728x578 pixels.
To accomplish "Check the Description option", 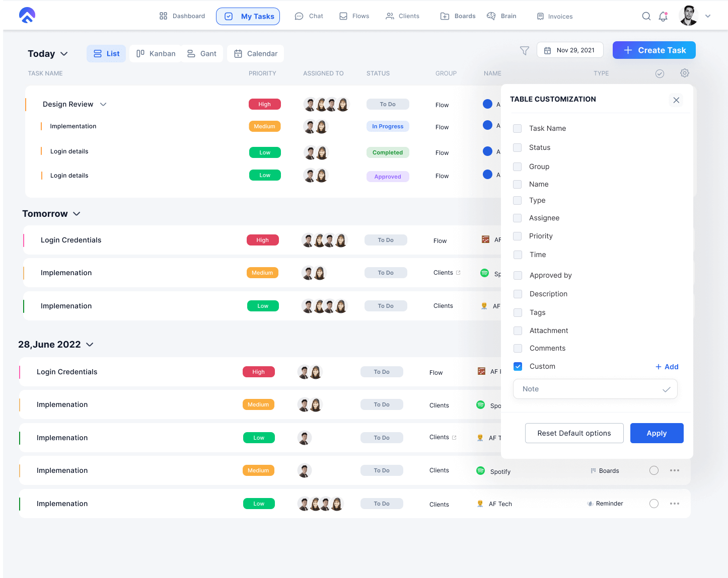I will point(518,294).
